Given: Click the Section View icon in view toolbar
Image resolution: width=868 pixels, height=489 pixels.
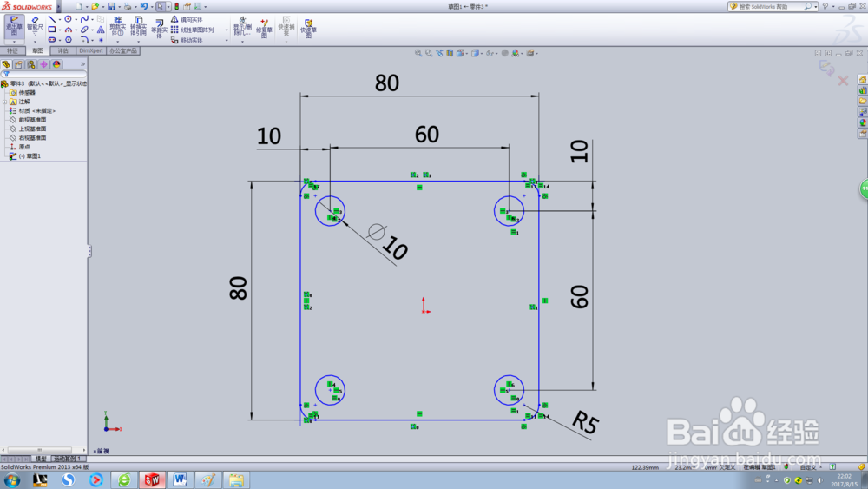Looking at the screenshot, I should pyautogui.click(x=450, y=53).
